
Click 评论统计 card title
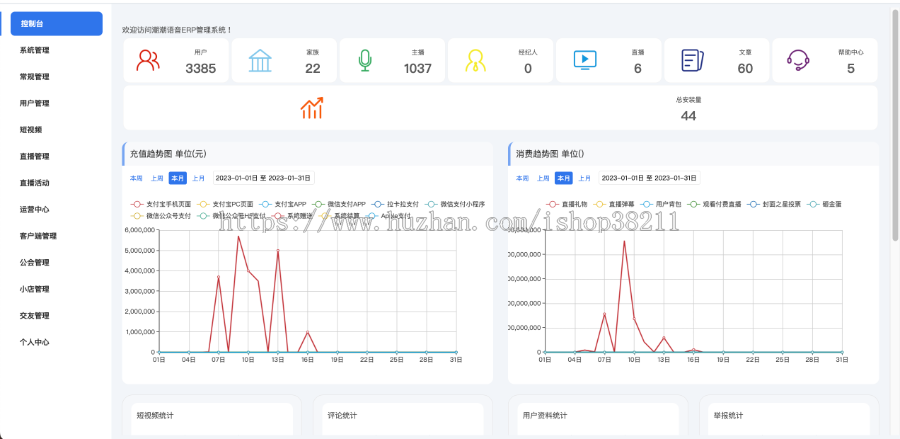point(342,415)
